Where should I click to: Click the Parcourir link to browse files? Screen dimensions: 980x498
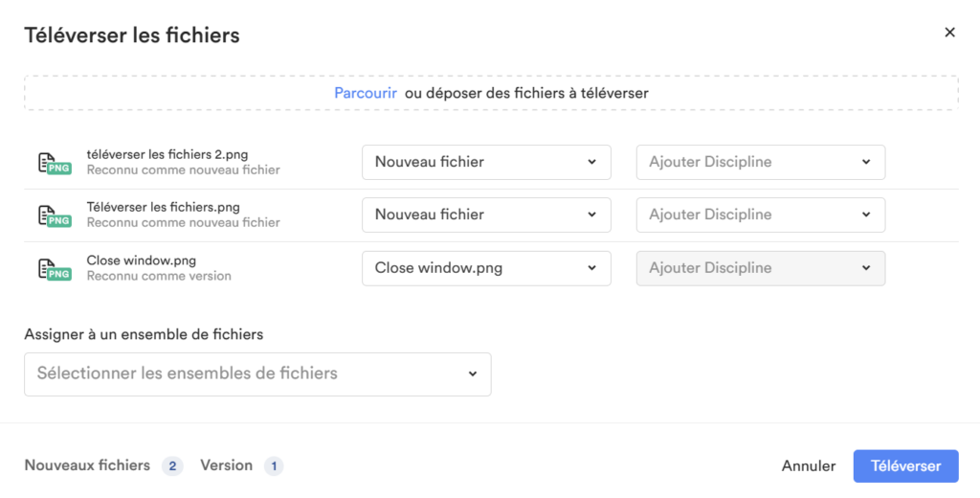point(366,93)
